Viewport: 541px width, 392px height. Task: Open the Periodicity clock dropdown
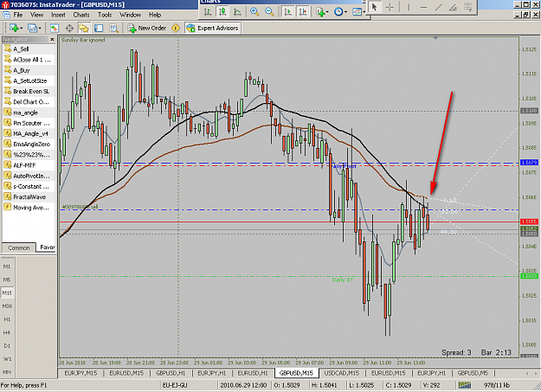tap(340, 12)
